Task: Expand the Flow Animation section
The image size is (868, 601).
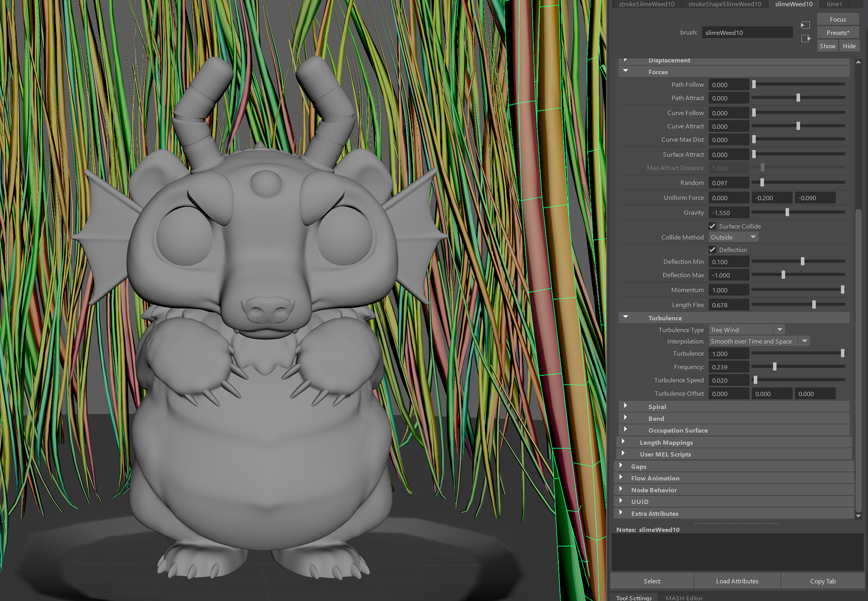Action: [621, 478]
